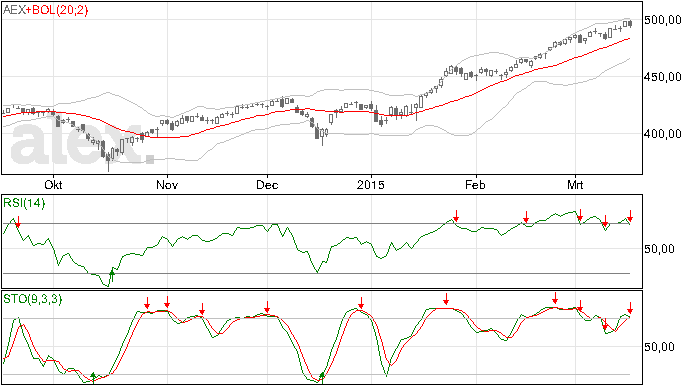Click the Mrt month label
The image size is (690, 387).
click(575, 184)
